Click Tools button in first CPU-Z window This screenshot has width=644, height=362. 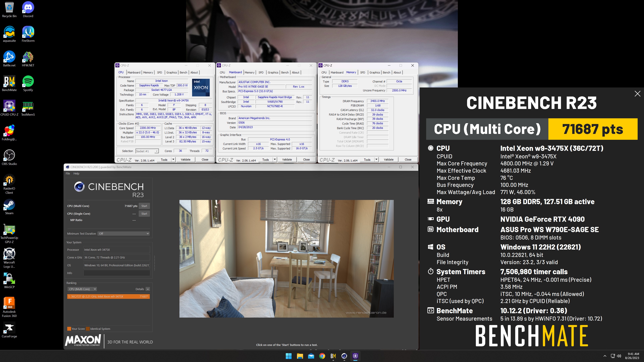(164, 160)
